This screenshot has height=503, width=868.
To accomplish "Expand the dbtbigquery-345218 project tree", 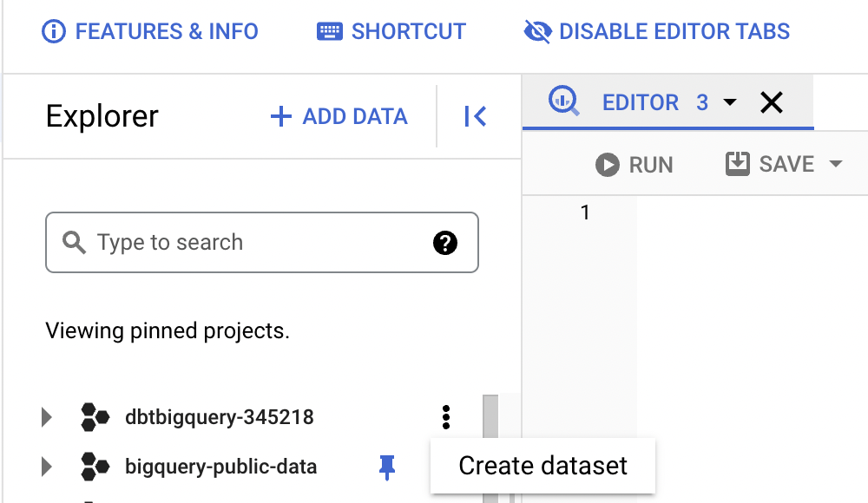I will pyautogui.click(x=47, y=417).
